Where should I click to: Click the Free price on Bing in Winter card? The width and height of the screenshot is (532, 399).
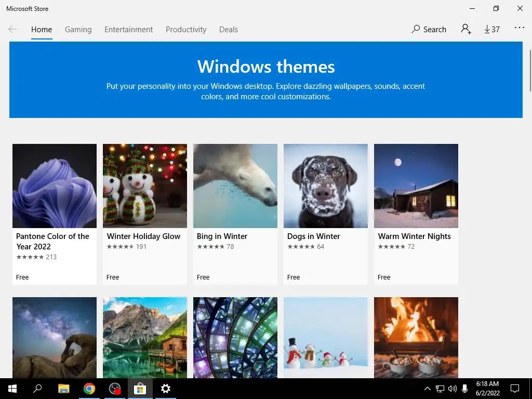203,277
